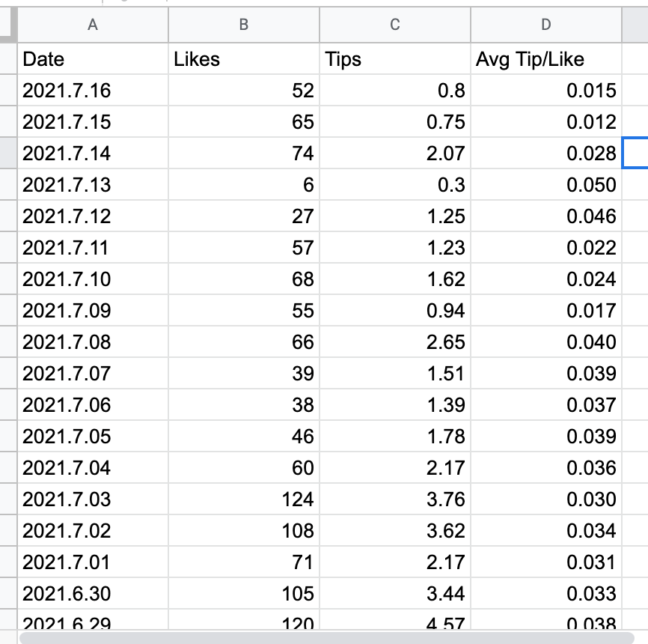Screen dimensions: 648x644
Task: Select Tips value 0.3
Action: tap(395, 184)
